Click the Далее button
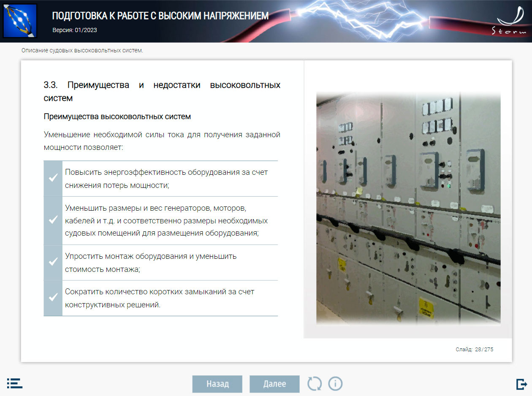The width and height of the screenshot is (532, 396). (x=274, y=384)
